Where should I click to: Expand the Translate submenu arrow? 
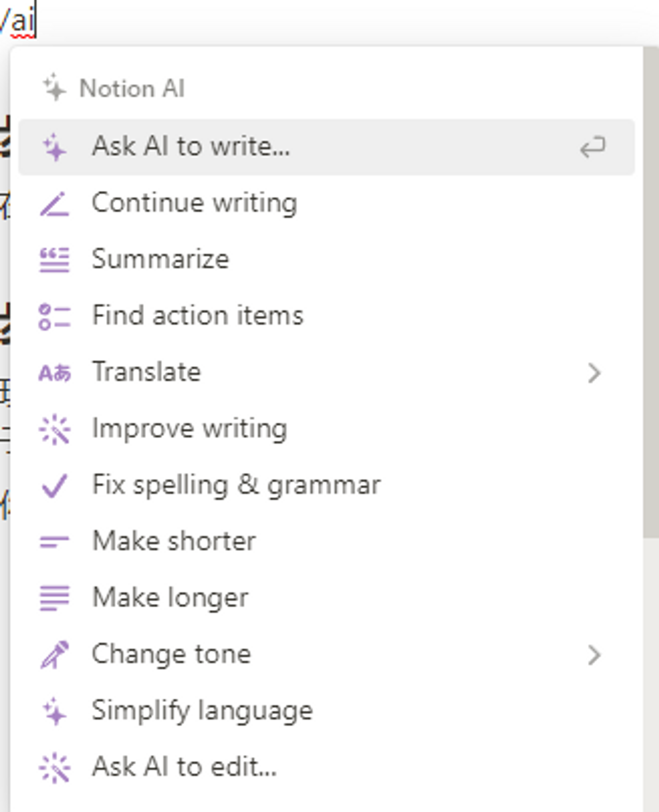(x=594, y=373)
